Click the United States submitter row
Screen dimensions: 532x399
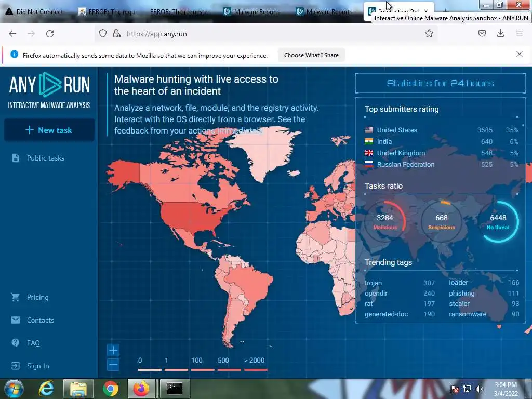point(442,130)
